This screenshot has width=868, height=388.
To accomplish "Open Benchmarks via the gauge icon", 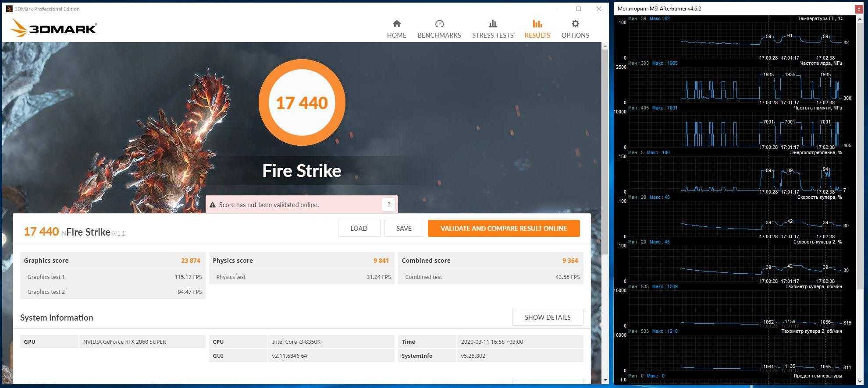I will [439, 24].
